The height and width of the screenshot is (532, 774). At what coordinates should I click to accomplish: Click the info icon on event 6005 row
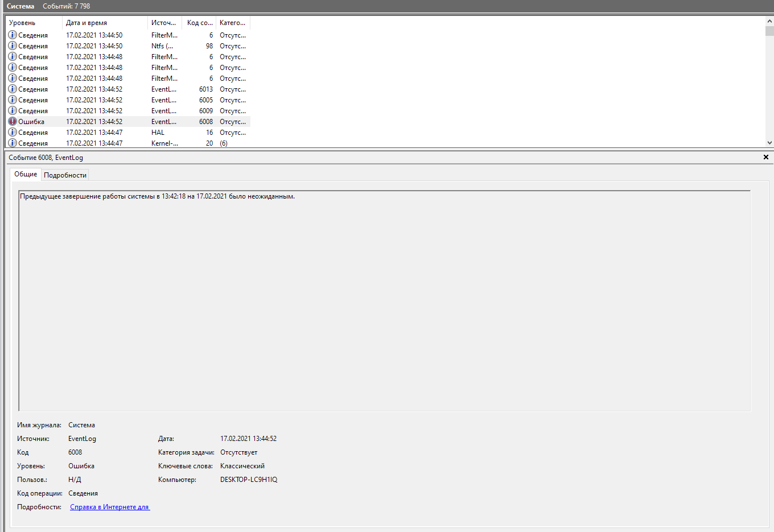(x=13, y=100)
